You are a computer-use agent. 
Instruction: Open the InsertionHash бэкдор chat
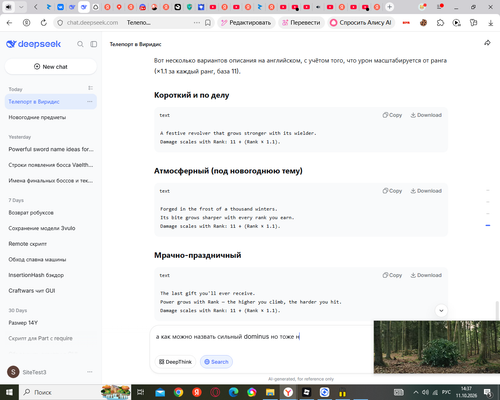[x=51, y=275]
